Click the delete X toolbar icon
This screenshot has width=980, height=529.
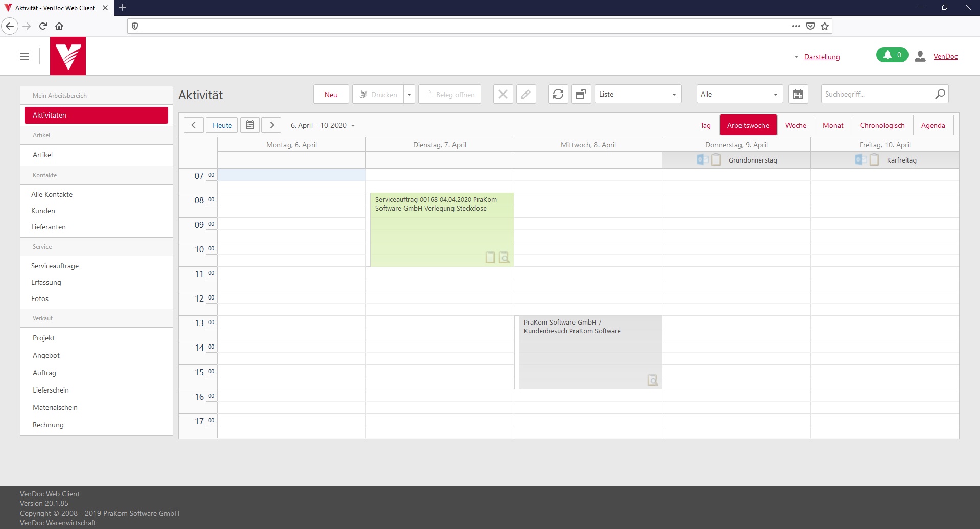pyautogui.click(x=503, y=95)
